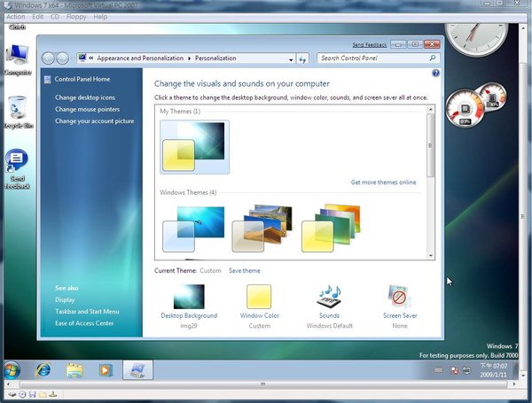Select the blue underwater Windows theme
The image size is (532, 403).
193,229
